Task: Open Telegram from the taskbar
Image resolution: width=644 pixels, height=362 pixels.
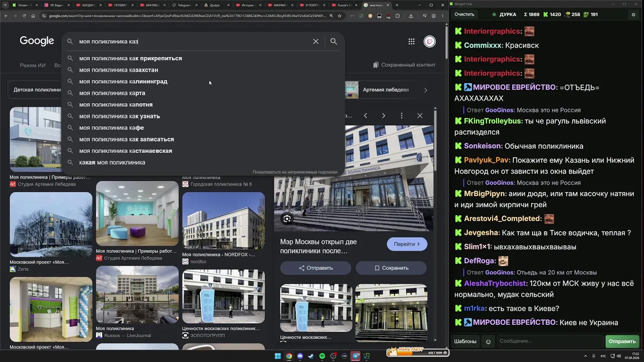Action: 356,356
